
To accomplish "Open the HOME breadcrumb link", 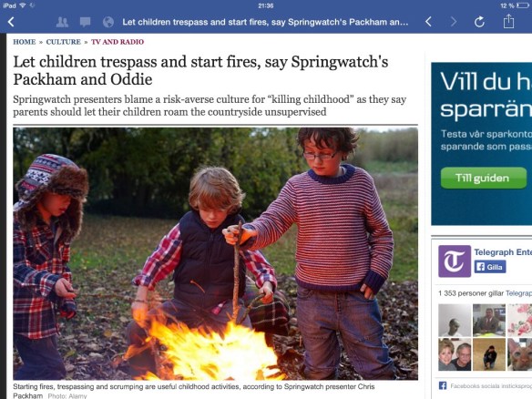I will [24, 42].
